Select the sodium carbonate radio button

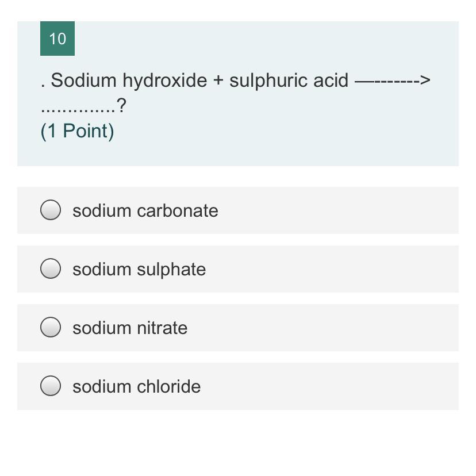(51, 210)
